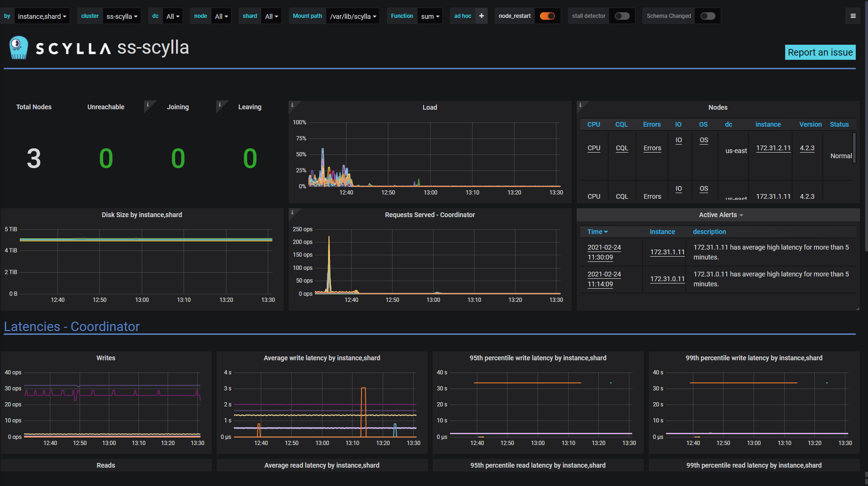Open OS metrics for node 172.31.2.11
The height and width of the screenshot is (486, 868).
point(703,140)
